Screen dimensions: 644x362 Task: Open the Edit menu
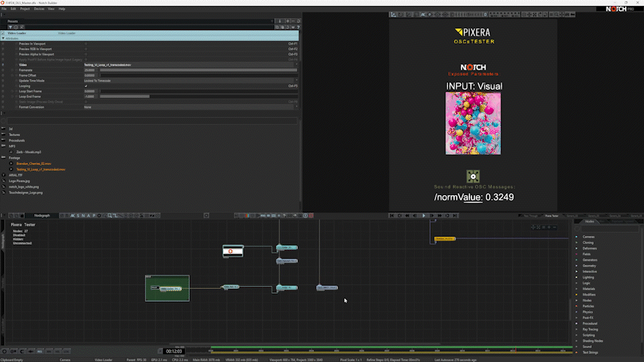13,9
